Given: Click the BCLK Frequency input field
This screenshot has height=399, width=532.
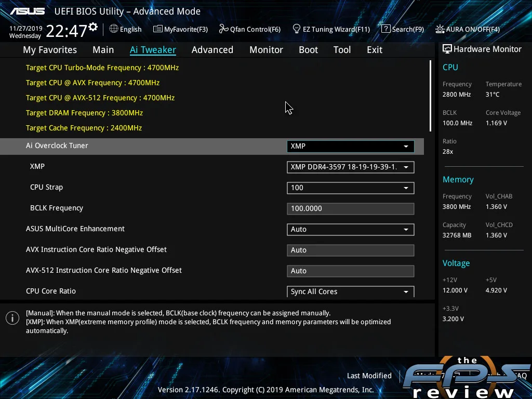Looking at the screenshot, I should tap(351, 209).
